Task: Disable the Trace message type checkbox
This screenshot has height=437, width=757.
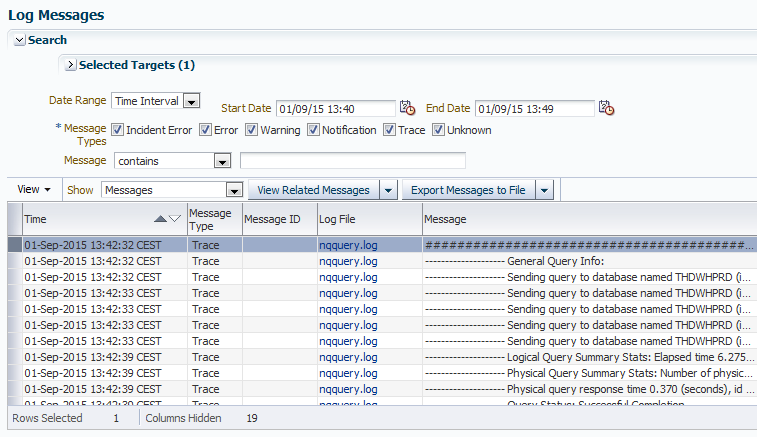Action: [389, 130]
